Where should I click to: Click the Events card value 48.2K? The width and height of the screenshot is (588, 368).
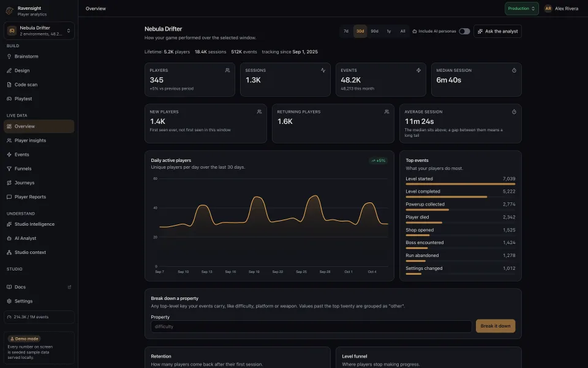point(350,80)
